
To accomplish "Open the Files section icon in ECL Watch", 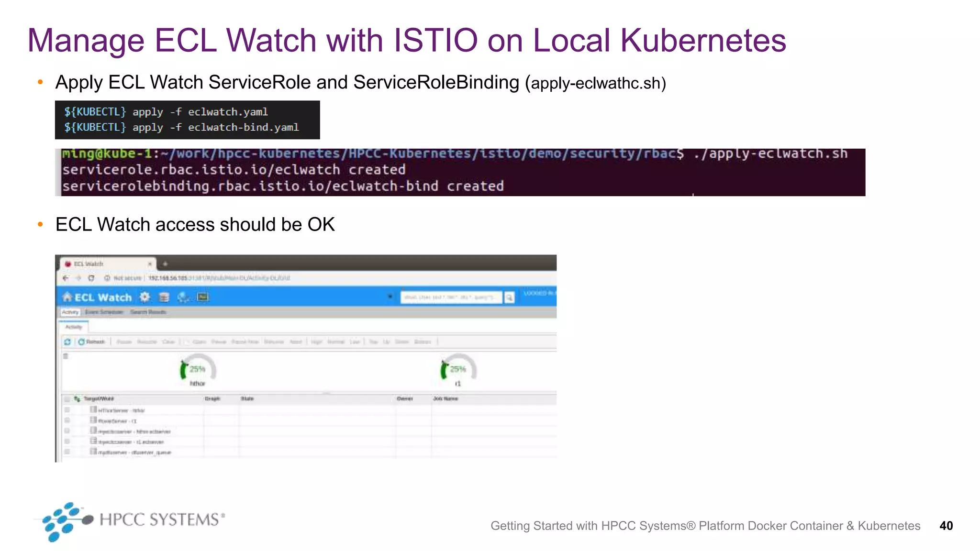I will point(164,298).
